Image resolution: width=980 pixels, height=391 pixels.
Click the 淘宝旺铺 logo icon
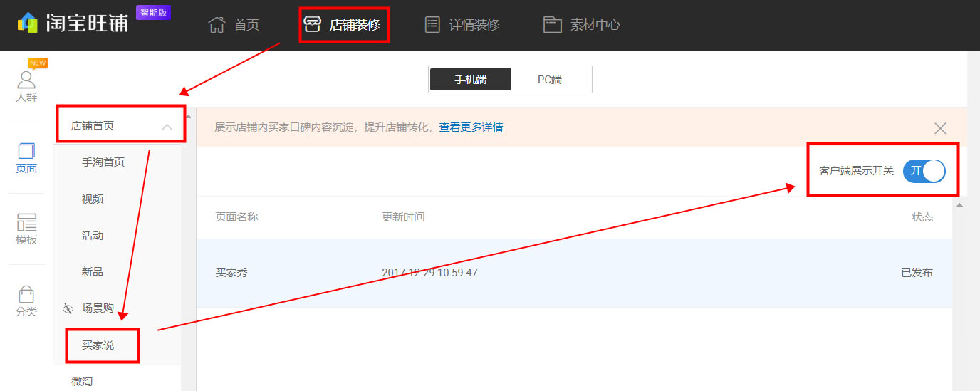coord(28,24)
